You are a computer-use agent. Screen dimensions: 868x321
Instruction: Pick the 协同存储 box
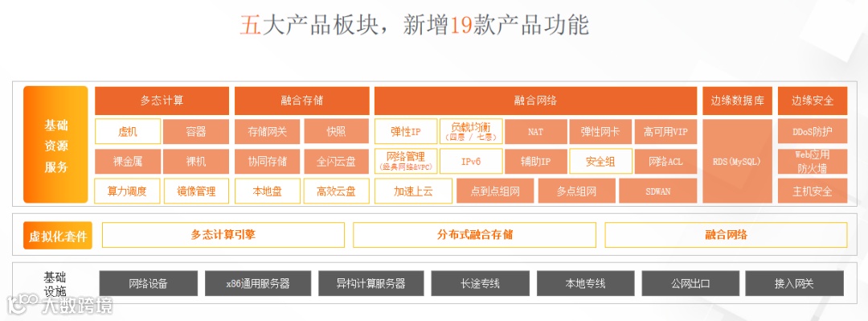(x=268, y=162)
